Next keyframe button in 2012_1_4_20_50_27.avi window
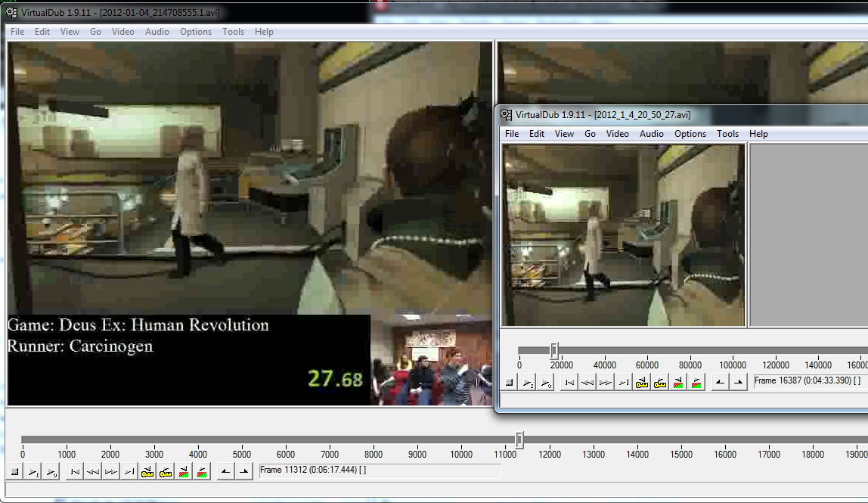 tap(660, 382)
